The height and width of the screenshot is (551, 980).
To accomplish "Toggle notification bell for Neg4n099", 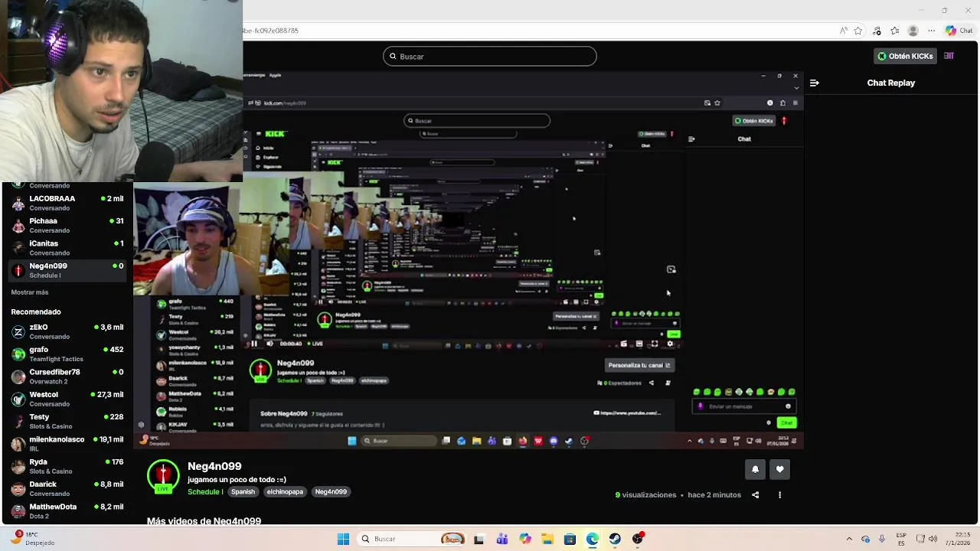I will tap(755, 469).
